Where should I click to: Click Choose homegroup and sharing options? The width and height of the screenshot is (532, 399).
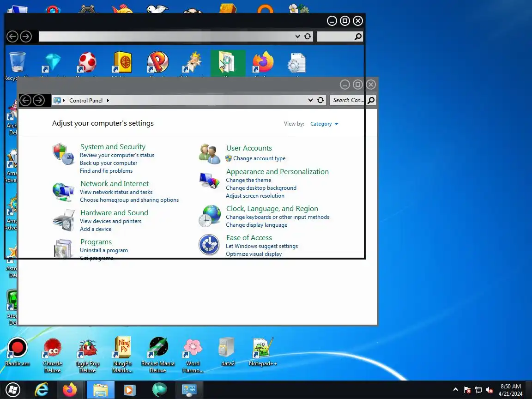click(129, 200)
